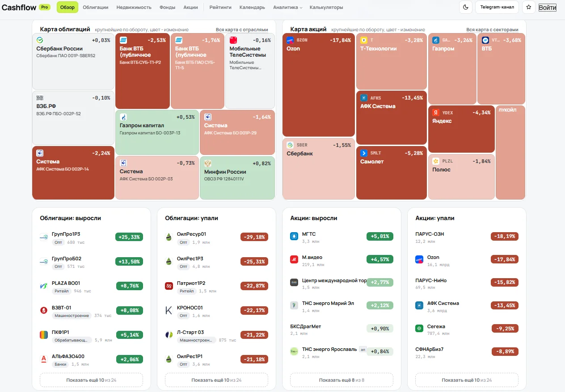The height and width of the screenshot is (392, 565).
Task: Click the АЛЬФАЗО400 bank icon
Action: (x=44, y=359)
